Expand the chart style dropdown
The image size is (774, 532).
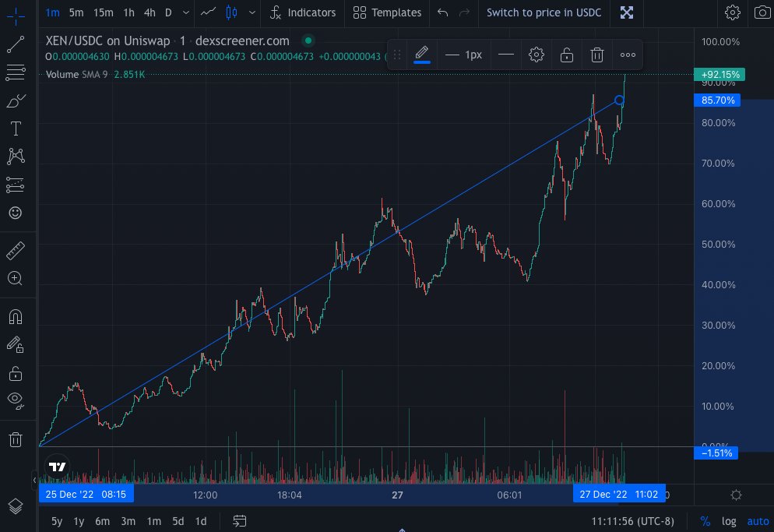pyautogui.click(x=252, y=12)
